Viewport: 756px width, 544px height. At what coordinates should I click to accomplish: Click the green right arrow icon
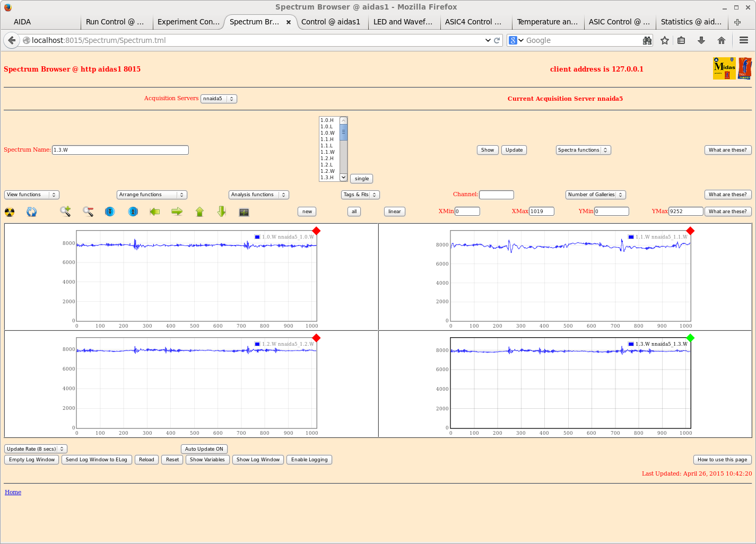coord(177,212)
